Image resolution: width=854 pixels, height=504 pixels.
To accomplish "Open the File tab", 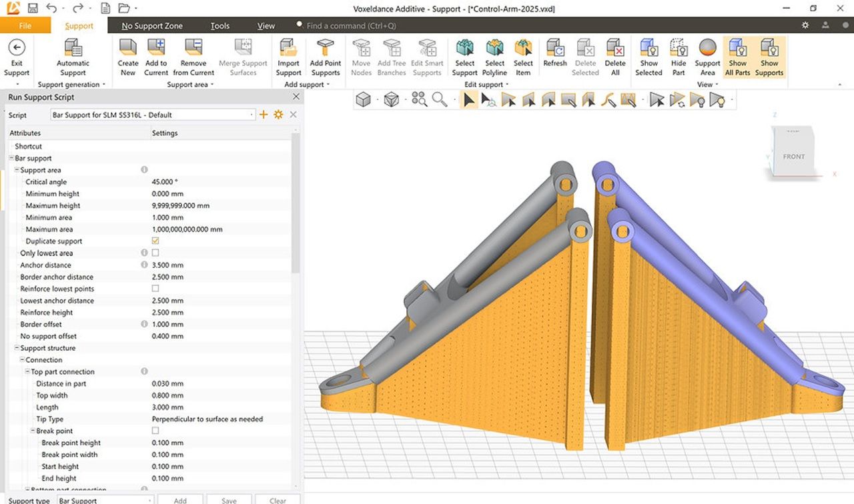I will pos(25,26).
